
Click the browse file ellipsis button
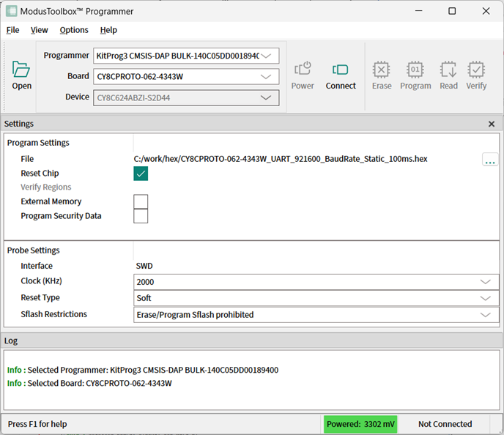(x=490, y=160)
